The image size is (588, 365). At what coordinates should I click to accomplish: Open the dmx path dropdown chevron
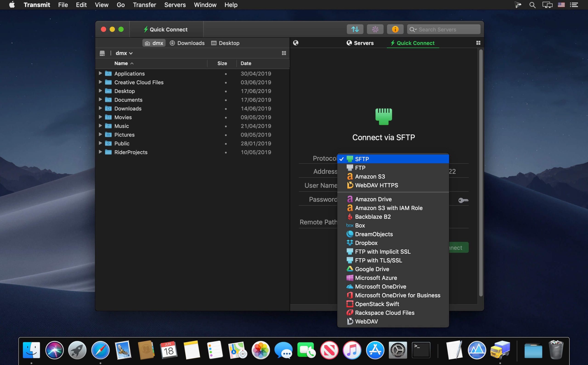pyautogui.click(x=131, y=53)
